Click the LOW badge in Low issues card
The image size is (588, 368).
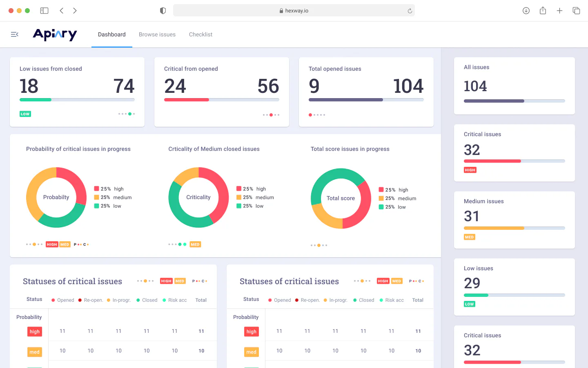470,304
